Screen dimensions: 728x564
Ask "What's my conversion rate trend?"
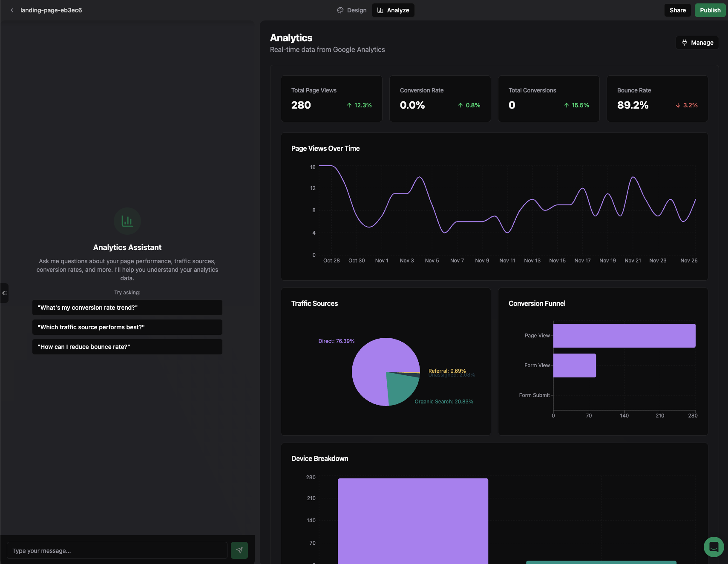point(127,307)
